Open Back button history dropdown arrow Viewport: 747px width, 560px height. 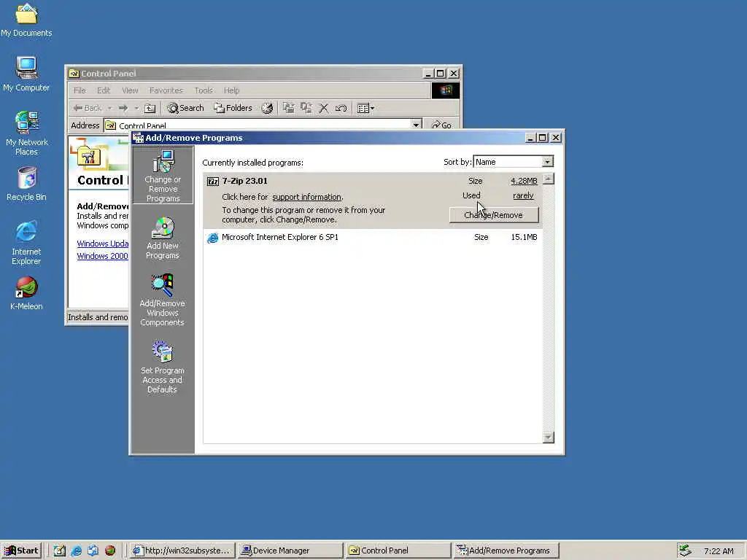[x=109, y=108]
